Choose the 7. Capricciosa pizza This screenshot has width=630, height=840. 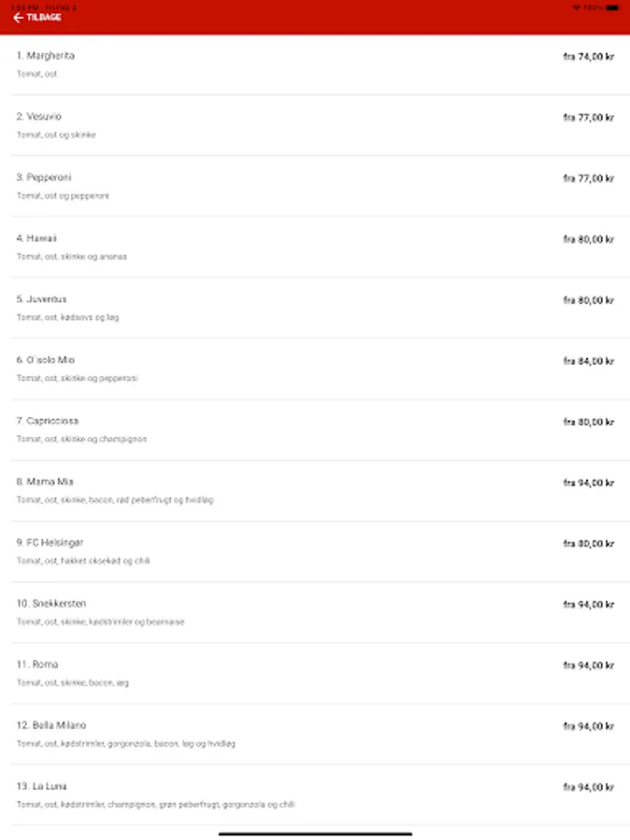point(315,429)
